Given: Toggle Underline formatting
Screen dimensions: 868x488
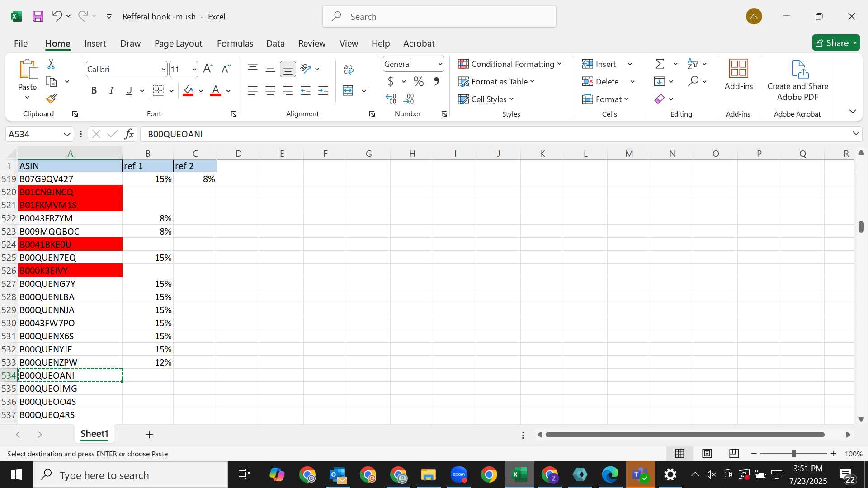Looking at the screenshot, I should coord(129,91).
